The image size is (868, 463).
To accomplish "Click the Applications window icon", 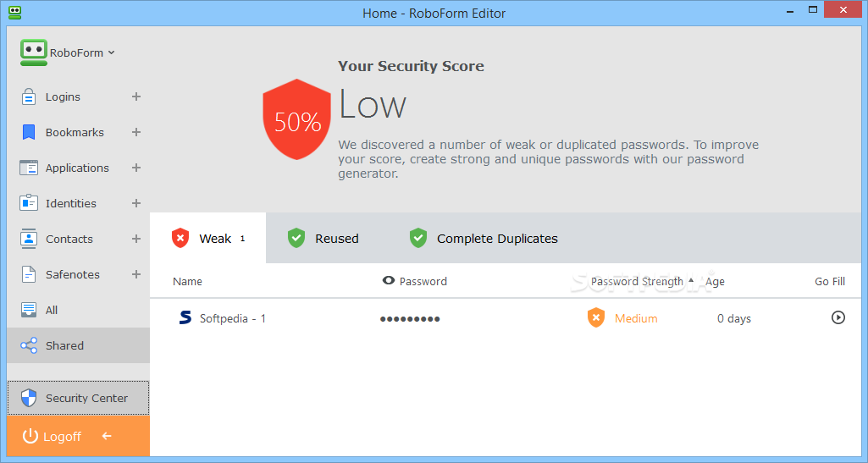I will tap(28, 168).
